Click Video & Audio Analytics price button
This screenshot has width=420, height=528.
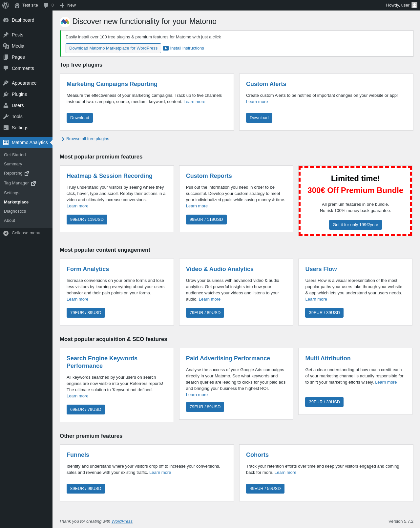pyautogui.click(x=205, y=313)
